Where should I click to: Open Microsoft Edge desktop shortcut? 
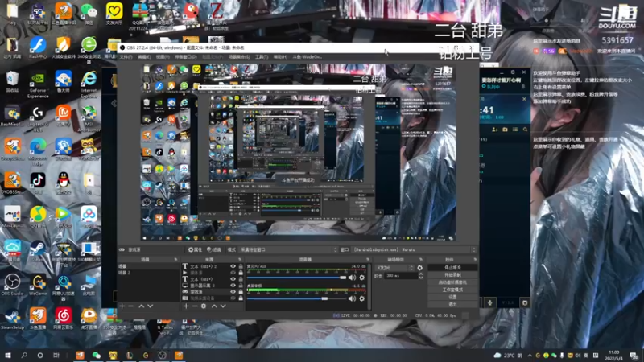coord(38,150)
